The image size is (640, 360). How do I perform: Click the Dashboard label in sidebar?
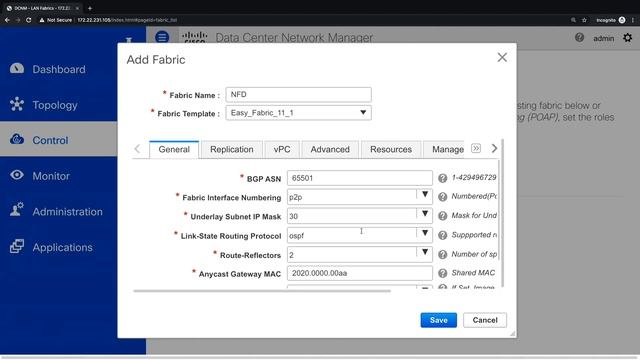[59, 69]
